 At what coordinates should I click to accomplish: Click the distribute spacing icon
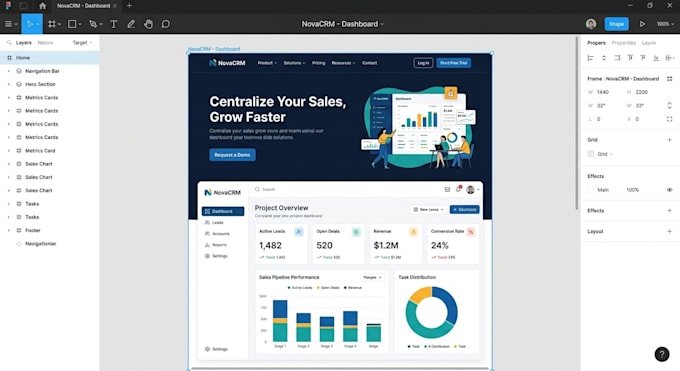click(669, 58)
